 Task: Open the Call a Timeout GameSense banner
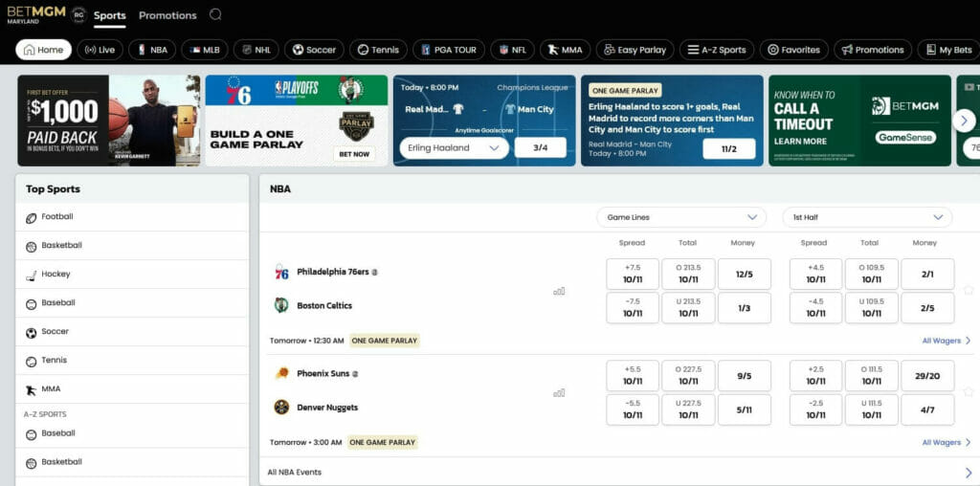coord(859,121)
